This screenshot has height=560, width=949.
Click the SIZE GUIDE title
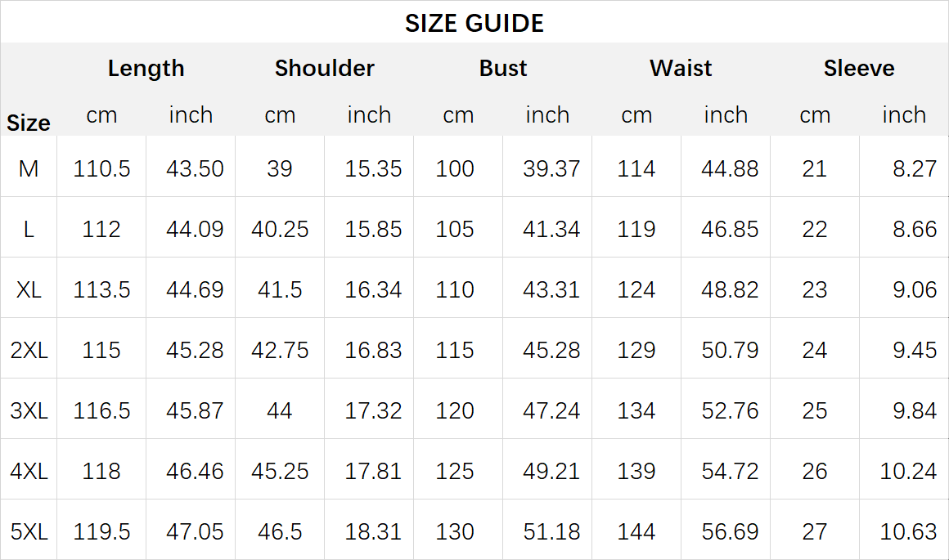474,24
